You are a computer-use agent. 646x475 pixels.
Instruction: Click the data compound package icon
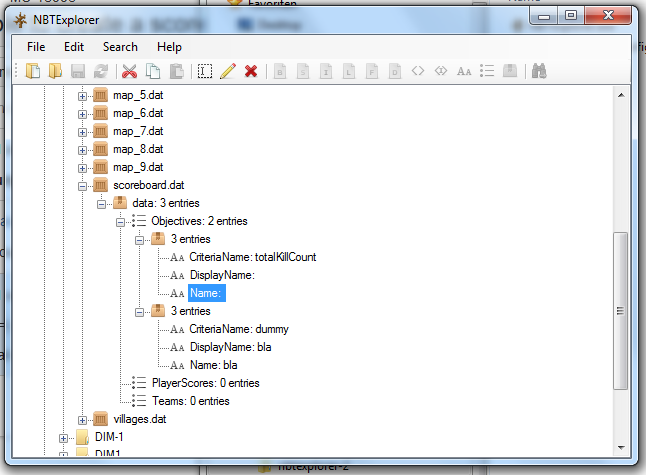pyautogui.click(x=120, y=203)
